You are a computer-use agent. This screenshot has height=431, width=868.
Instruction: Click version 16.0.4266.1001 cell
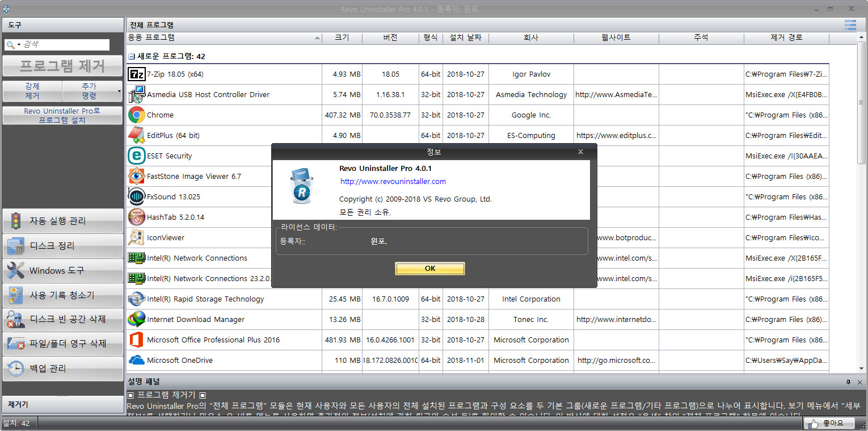point(390,340)
